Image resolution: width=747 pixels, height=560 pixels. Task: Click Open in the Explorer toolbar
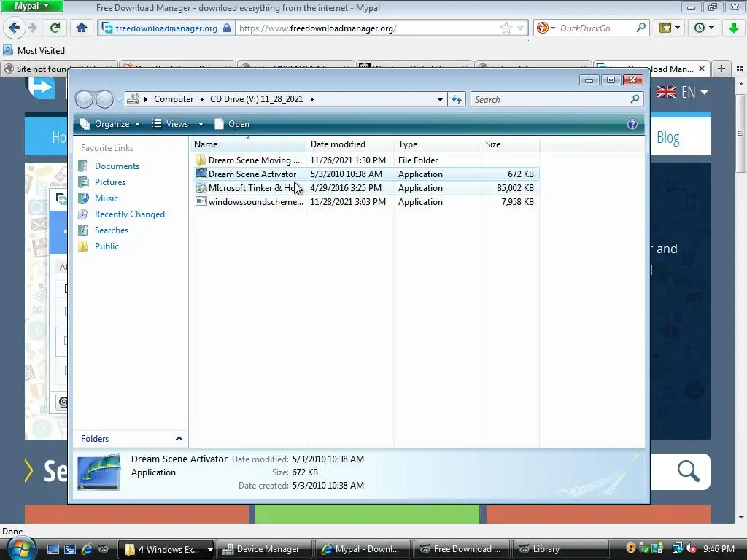(x=232, y=124)
